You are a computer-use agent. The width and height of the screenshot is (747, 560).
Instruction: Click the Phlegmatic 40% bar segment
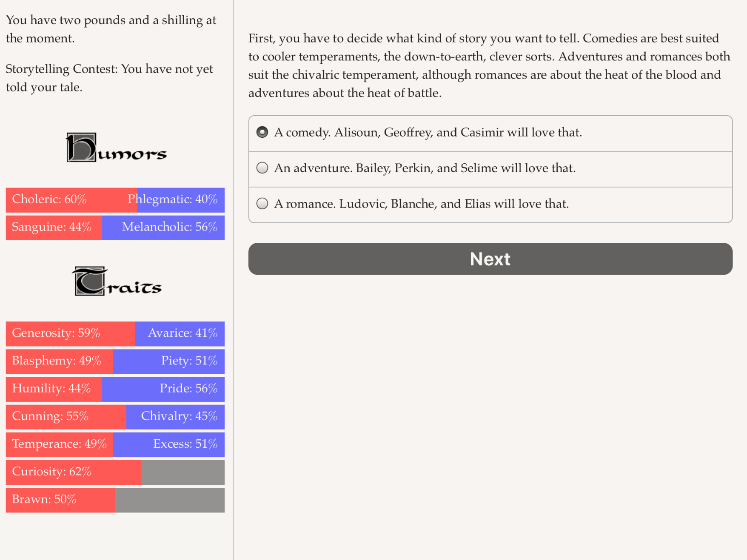tap(181, 200)
